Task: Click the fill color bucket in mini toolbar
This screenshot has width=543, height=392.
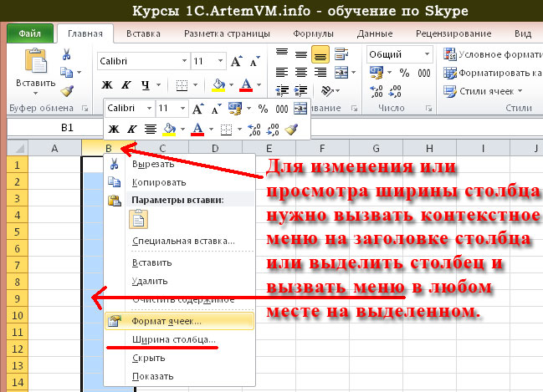Action: [x=170, y=129]
